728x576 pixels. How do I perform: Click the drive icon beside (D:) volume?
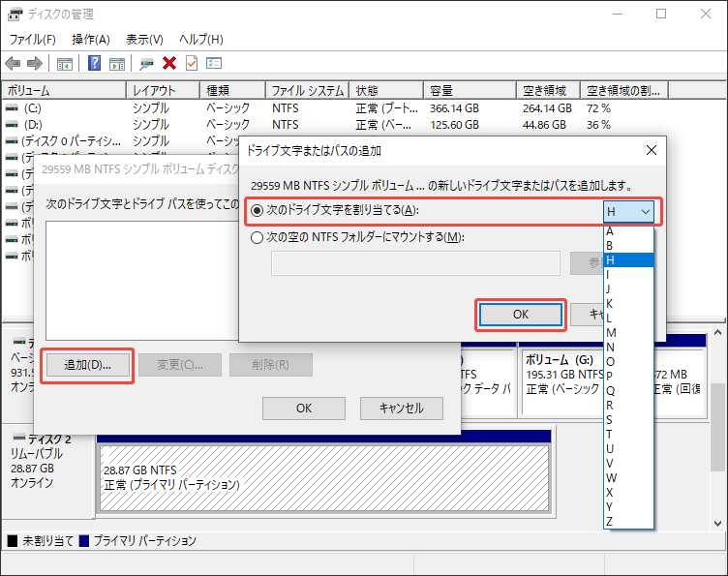(12, 124)
